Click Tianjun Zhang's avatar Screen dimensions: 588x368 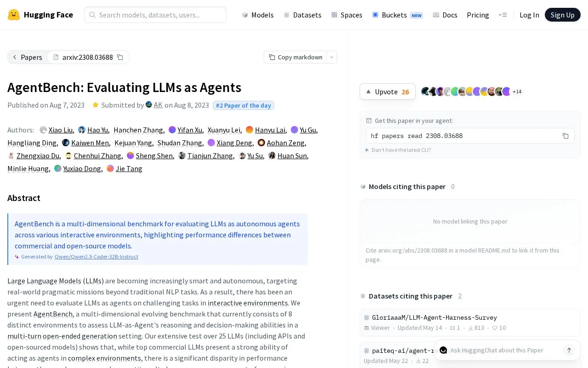coord(182,155)
